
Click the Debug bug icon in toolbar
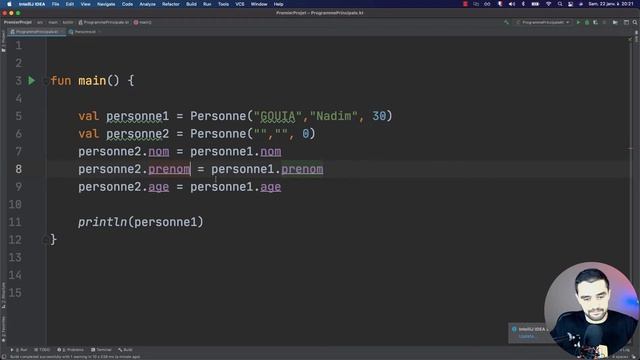pyautogui.click(x=587, y=22)
